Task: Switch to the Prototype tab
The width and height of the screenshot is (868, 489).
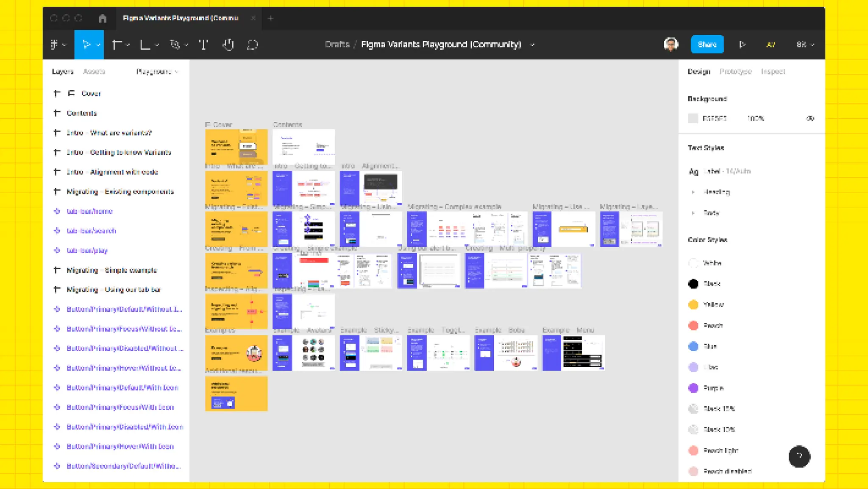Action: point(735,72)
